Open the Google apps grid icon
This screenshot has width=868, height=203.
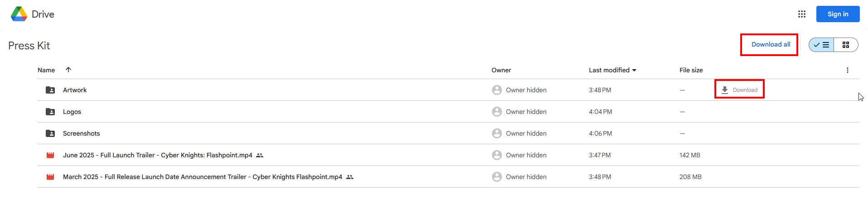point(801,14)
